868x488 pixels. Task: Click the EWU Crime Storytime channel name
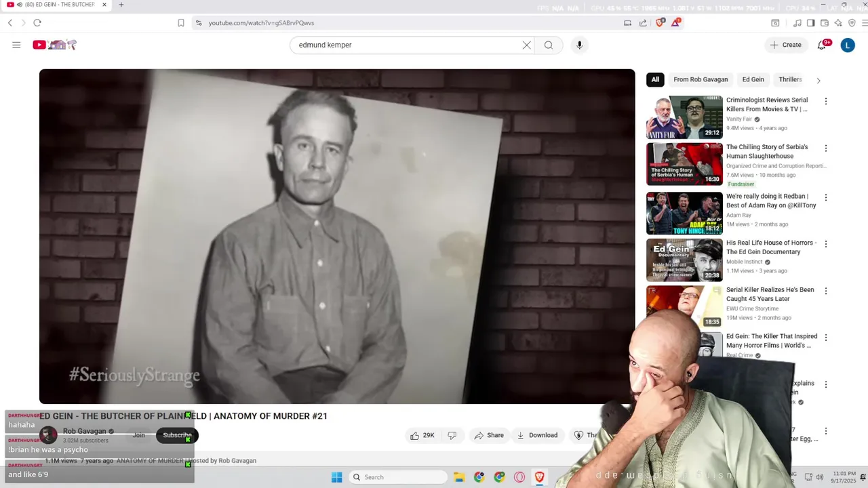pos(752,309)
